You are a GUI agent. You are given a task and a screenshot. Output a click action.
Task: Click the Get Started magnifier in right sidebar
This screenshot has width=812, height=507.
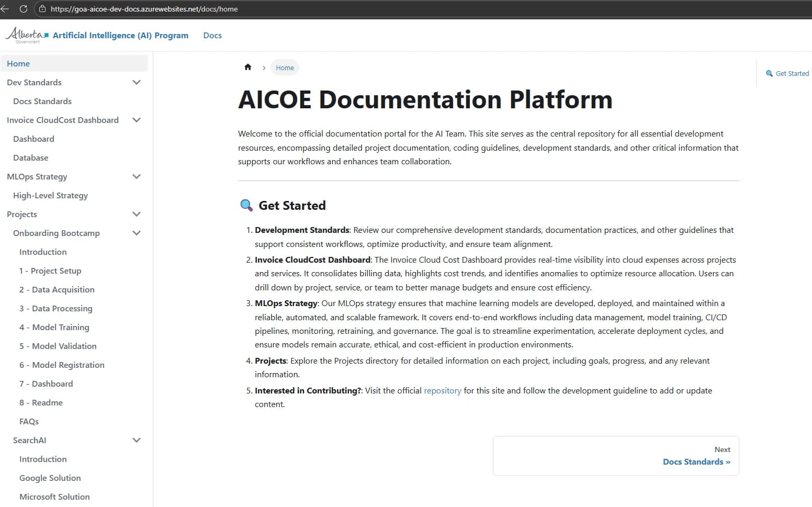[x=769, y=73]
